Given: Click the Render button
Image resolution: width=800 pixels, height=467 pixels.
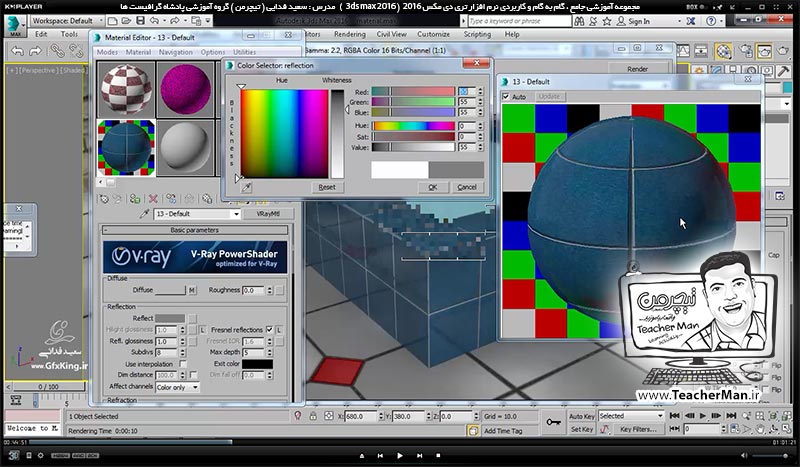Looking at the screenshot, I should click(637, 69).
